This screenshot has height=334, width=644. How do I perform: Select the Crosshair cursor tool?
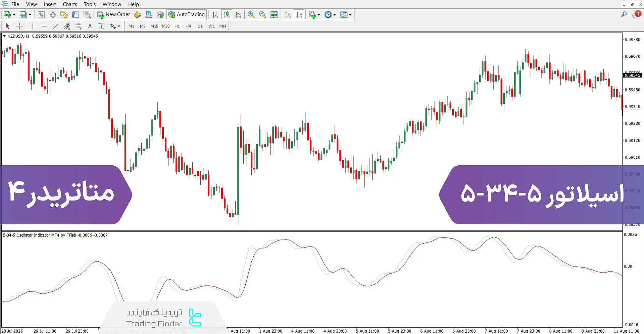[19, 26]
